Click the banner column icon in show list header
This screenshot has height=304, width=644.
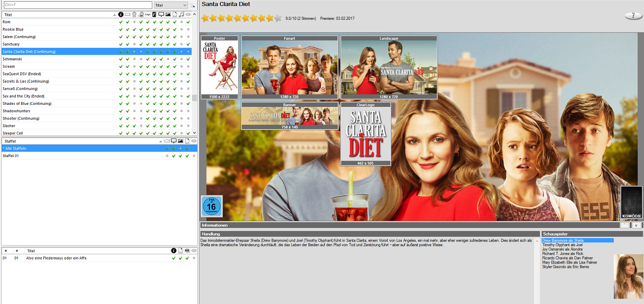coord(127,15)
